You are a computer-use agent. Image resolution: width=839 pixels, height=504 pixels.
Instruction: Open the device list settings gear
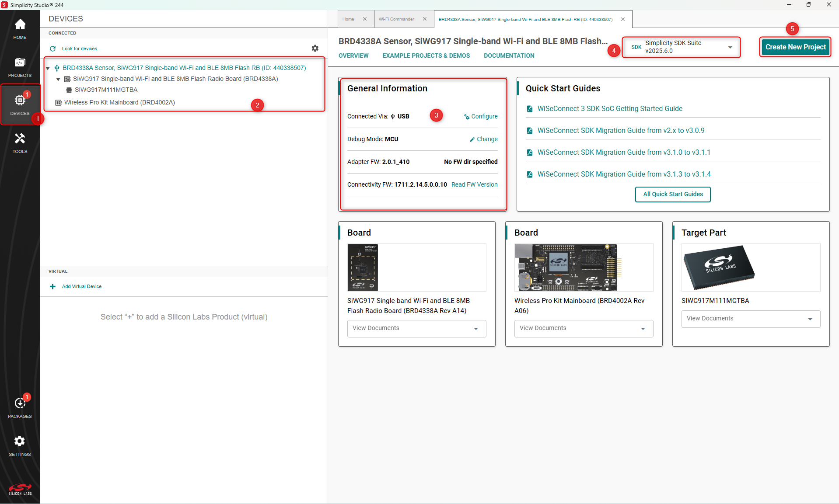click(315, 48)
